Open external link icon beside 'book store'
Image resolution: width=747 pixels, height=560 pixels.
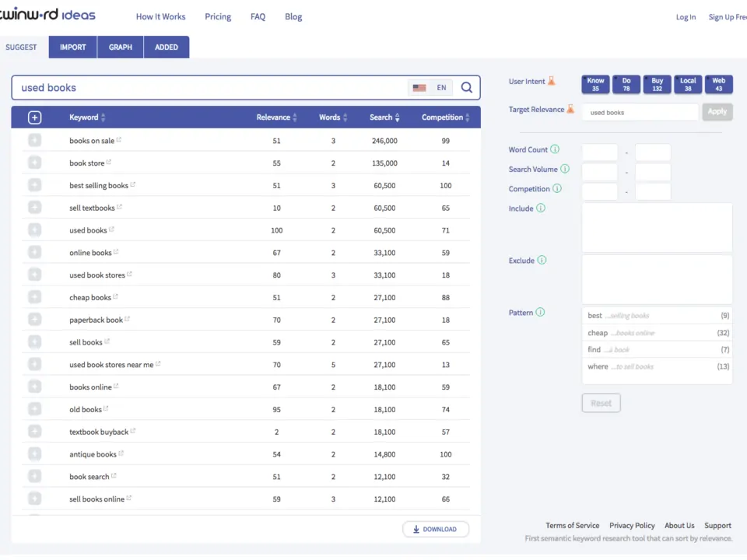click(109, 162)
